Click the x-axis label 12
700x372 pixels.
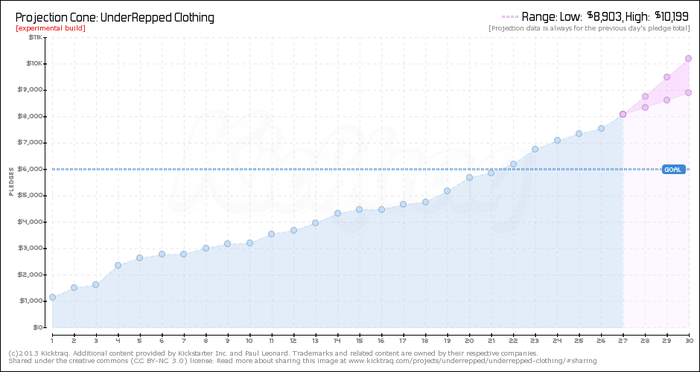293,340
